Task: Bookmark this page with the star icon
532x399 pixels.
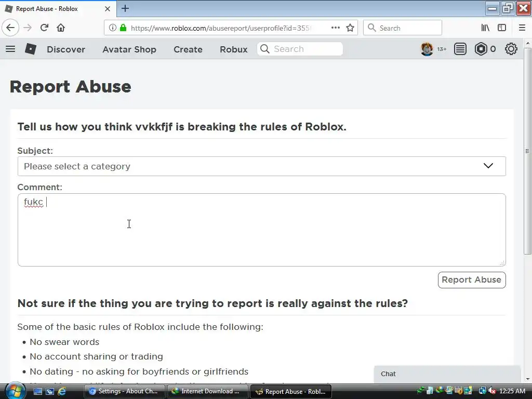Action: click(350, 28)
